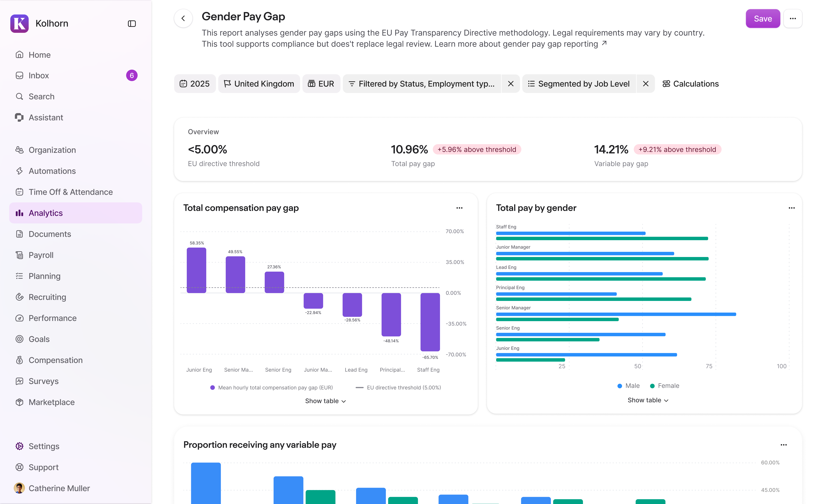The image size is (825, 504).
Task: Save the Gender Pay Gap report
Action: point(763,18)
